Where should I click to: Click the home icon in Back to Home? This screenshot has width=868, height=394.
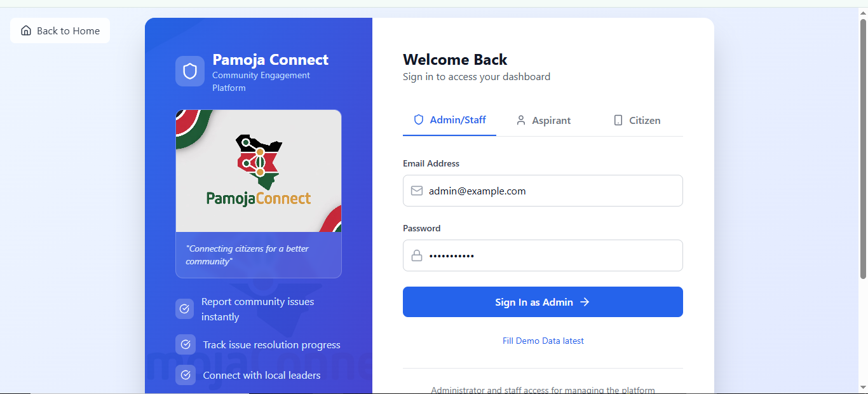[x=26, y=30]
